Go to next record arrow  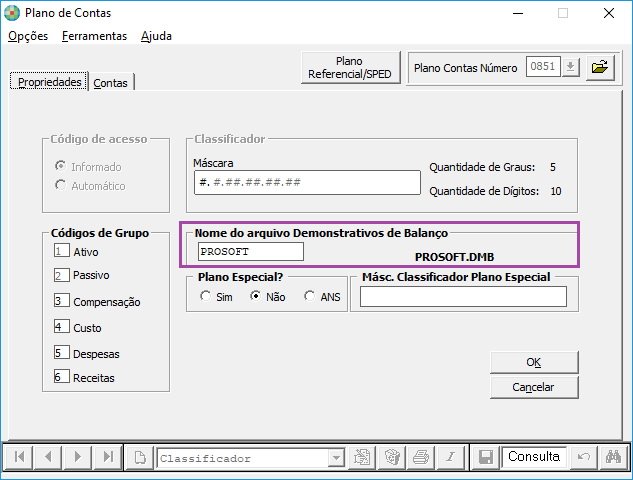(78, 457)
